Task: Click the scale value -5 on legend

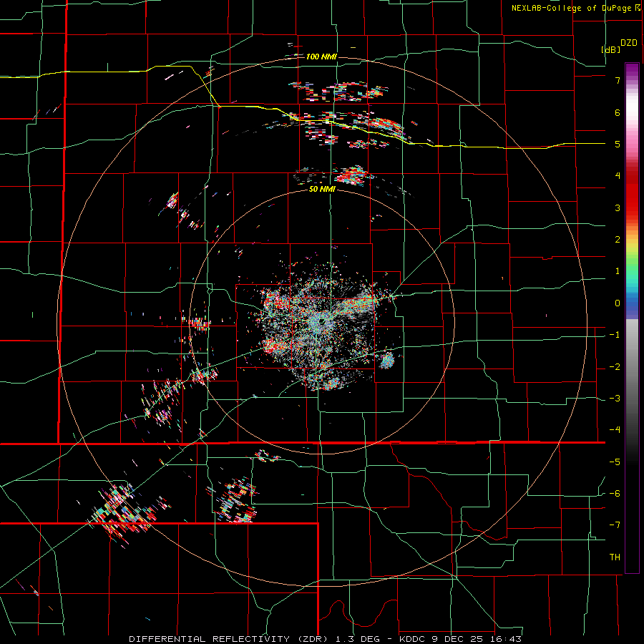Action: pyautogui.click(x=615, y=462)
